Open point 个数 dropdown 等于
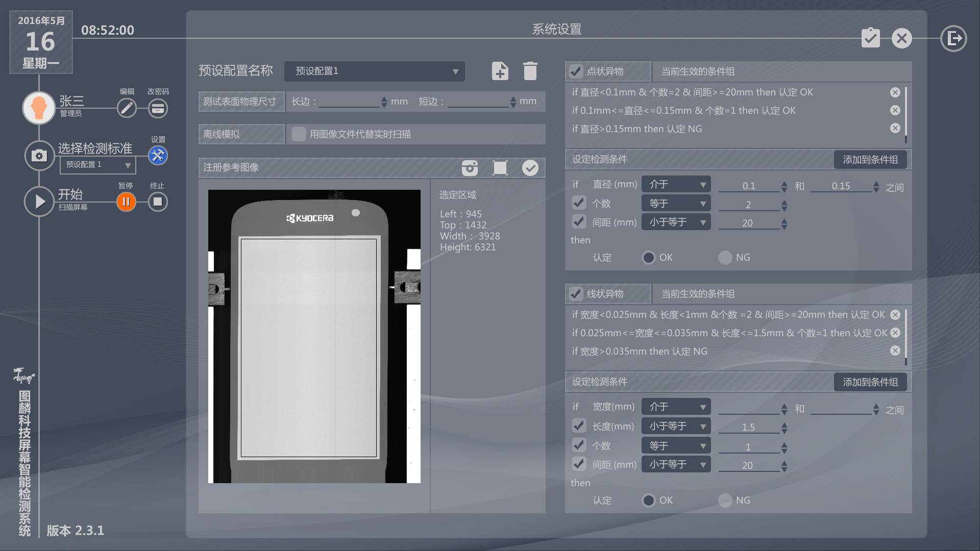Viewport: 980px width, 551px height. 676,204
